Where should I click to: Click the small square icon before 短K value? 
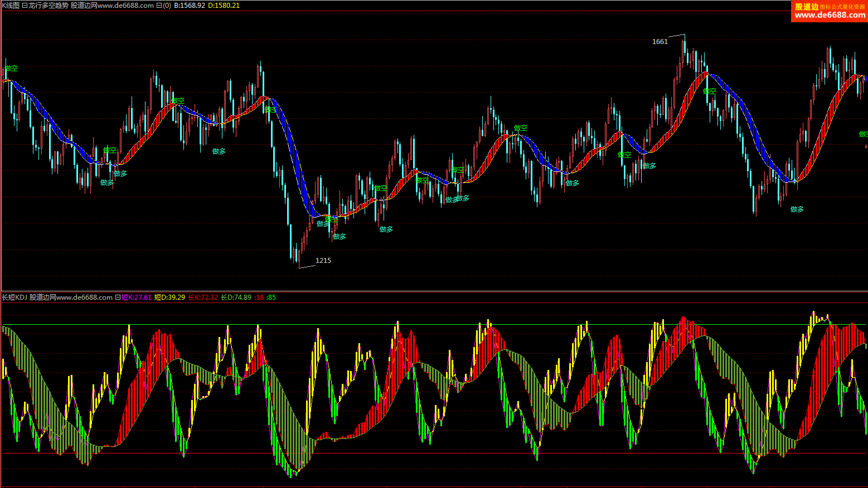[x=118, y=297]
